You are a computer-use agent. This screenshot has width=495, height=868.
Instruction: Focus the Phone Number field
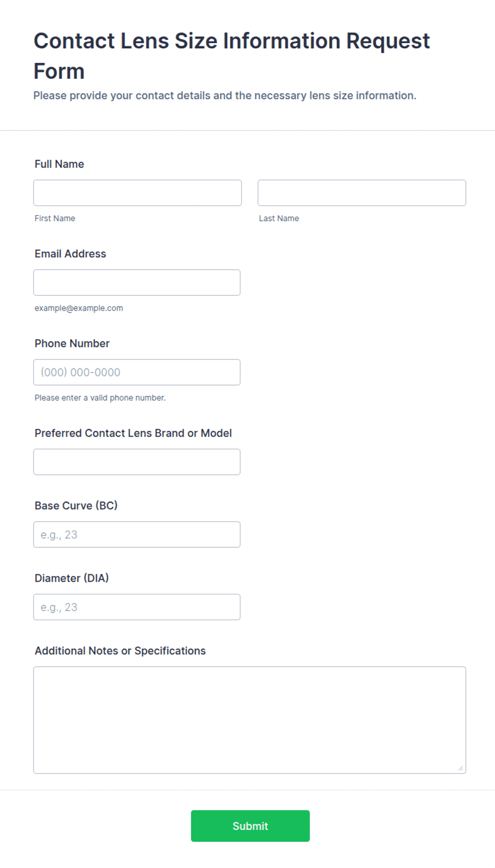pos(137,372)
